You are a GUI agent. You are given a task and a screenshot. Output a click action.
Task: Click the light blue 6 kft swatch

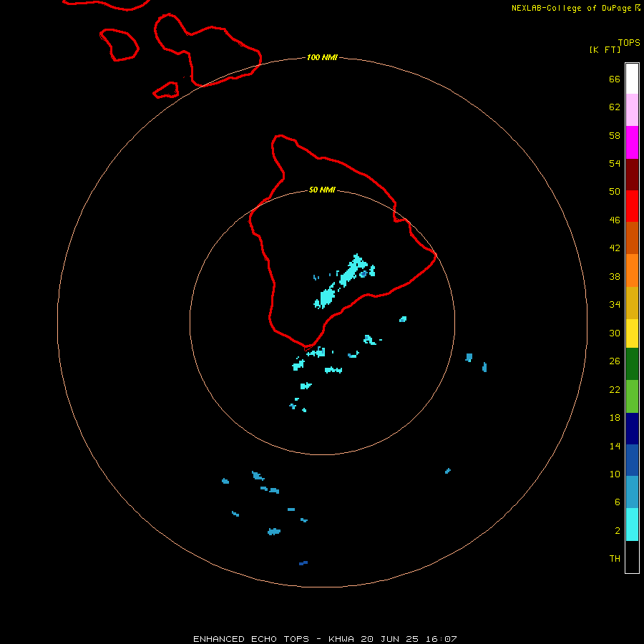tap(632, 492)
